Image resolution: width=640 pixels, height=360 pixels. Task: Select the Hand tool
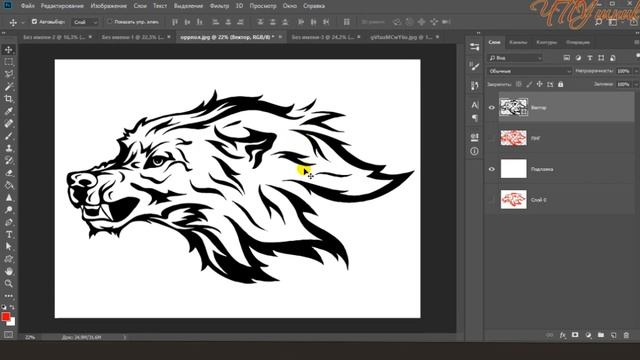pyautogui.click(x=9, y=271)
